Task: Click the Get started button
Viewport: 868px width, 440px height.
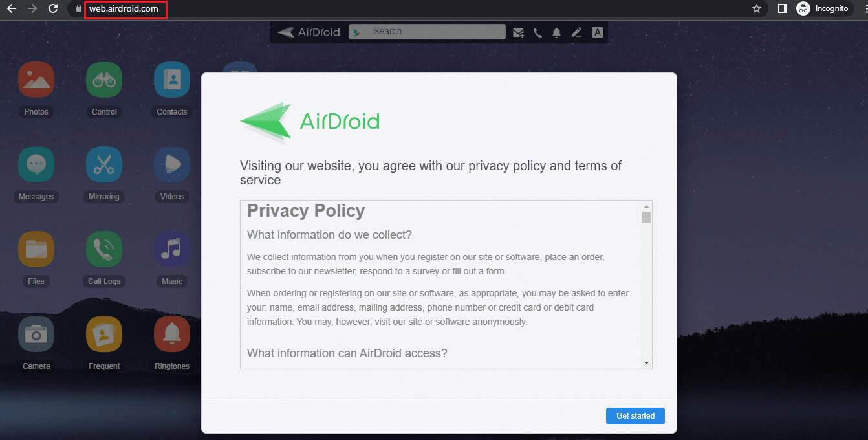Action: click(635, 416)
